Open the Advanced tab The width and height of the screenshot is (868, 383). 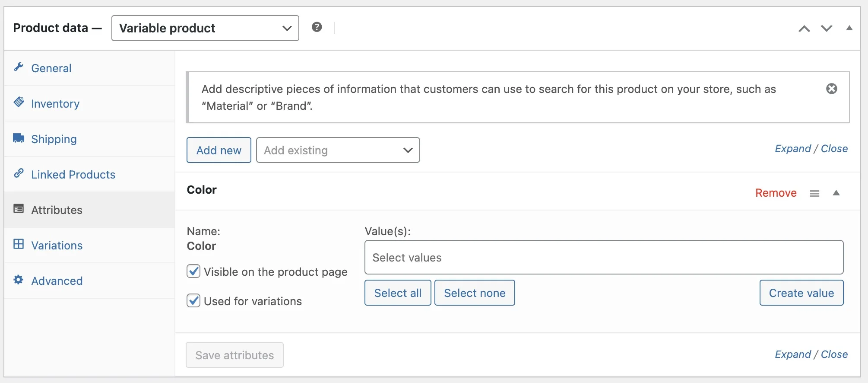(x=90, y=281)
